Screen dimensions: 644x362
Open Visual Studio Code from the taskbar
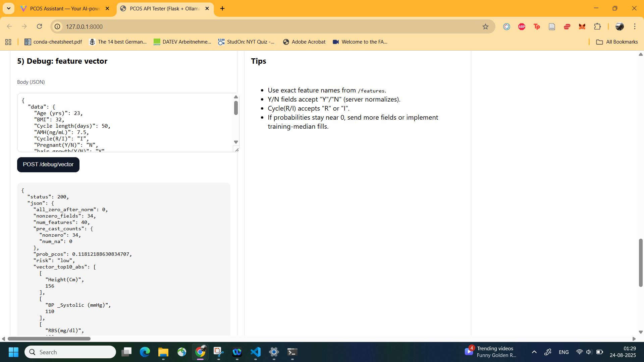pos(255,352)
